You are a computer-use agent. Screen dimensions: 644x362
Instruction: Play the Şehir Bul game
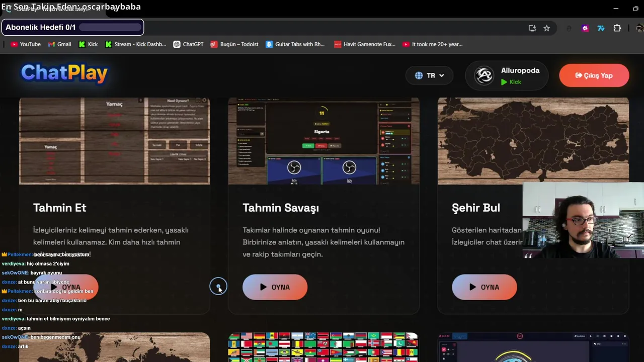484,287
